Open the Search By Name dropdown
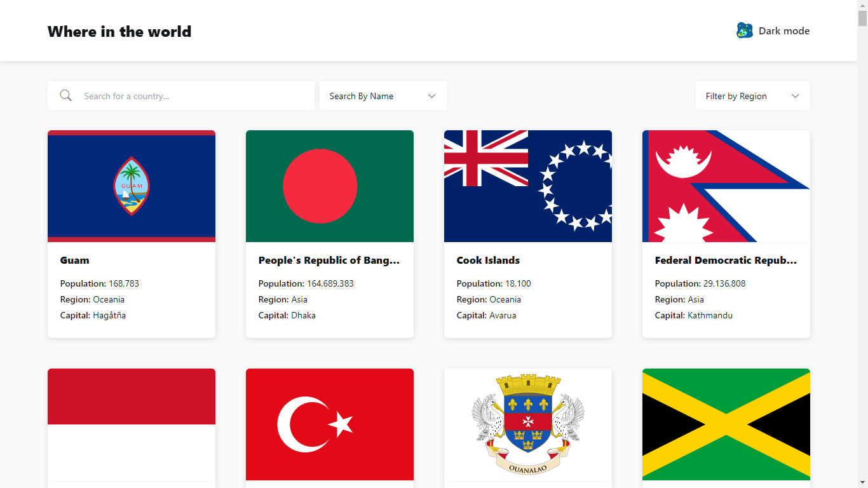This screenshot has width=868, height=488. 382,95
